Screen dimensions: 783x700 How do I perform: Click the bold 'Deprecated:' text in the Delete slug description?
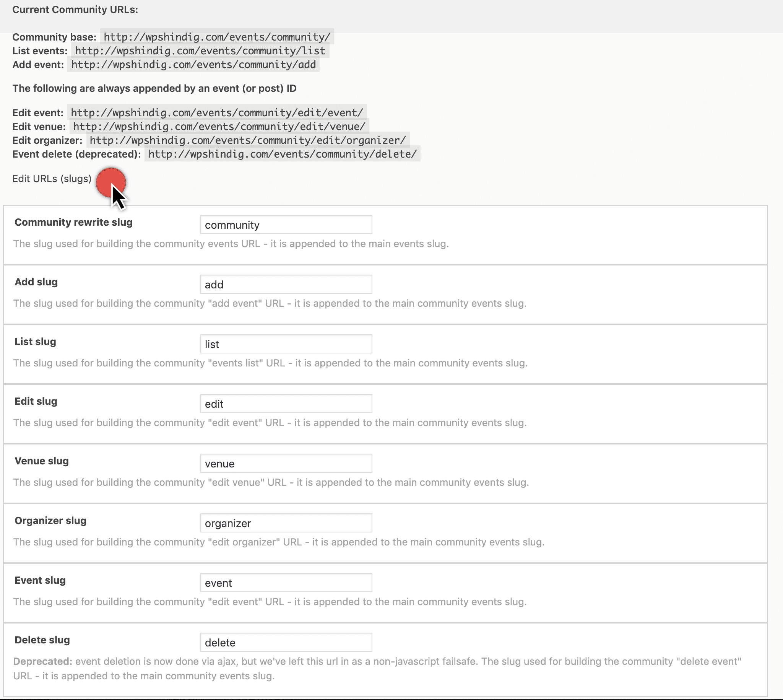click(43, 661)
